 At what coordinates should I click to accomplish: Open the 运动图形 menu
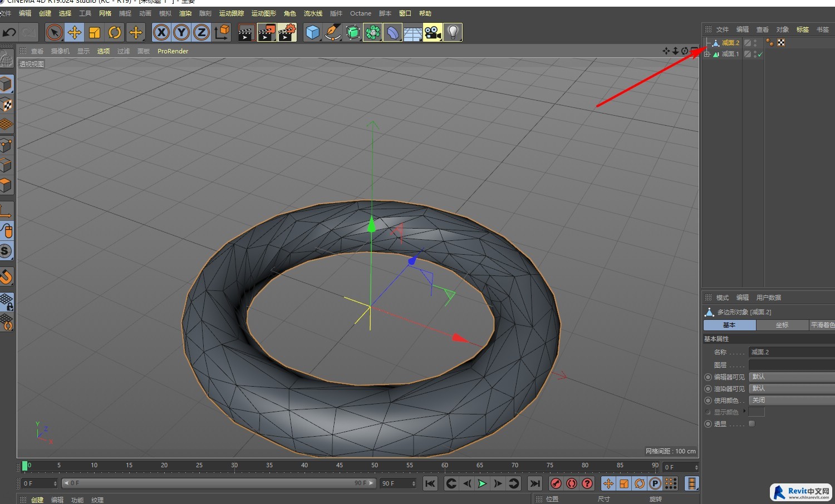click(x=264, y=13)
